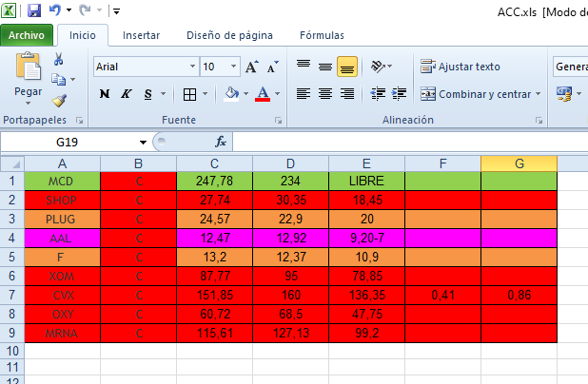The width and height of the screenshot is (588, 384).
Task: Toggle underline S formatting
Action: pyautogui.click(x=148, y=94)
